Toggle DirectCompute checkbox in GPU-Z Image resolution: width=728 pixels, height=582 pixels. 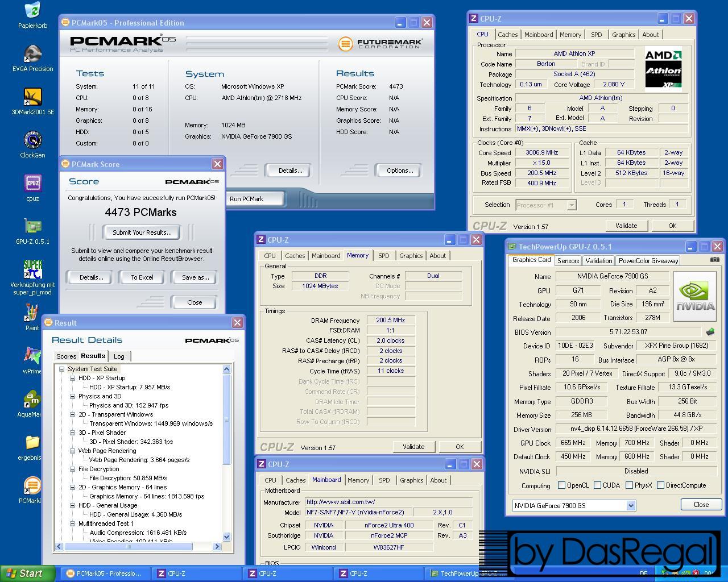click(660, 485)
